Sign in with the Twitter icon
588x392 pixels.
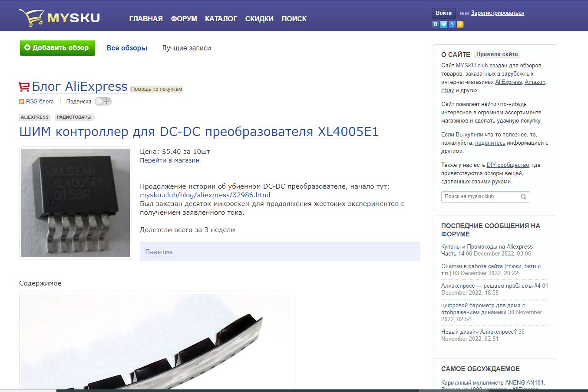click(x=444, y=24)
